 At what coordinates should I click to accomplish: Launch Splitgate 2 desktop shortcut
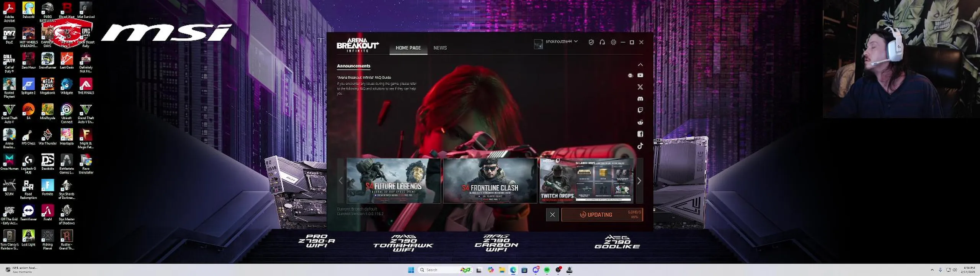pos(28,86)
